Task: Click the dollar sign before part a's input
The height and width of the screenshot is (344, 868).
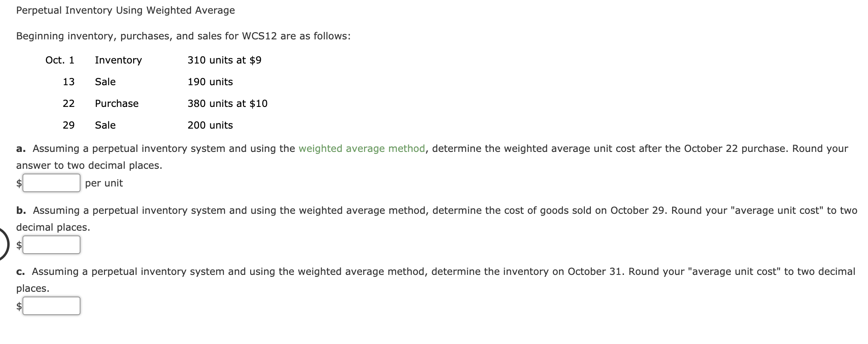Action: [18, 183]
